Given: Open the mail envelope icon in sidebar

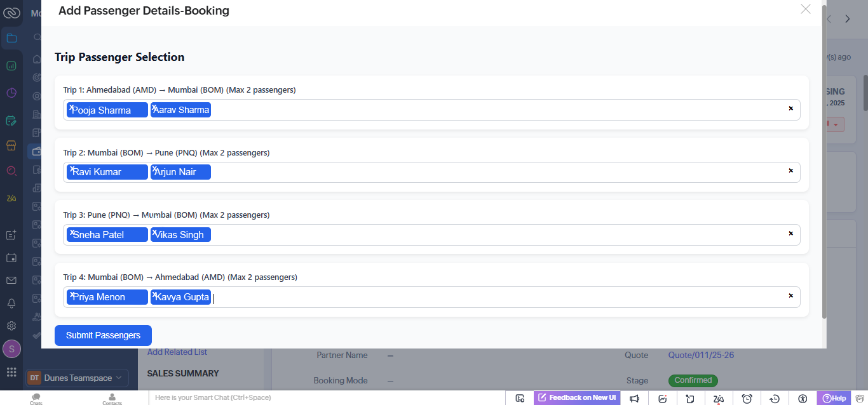Looking at the screenshot, I should 11,280.
